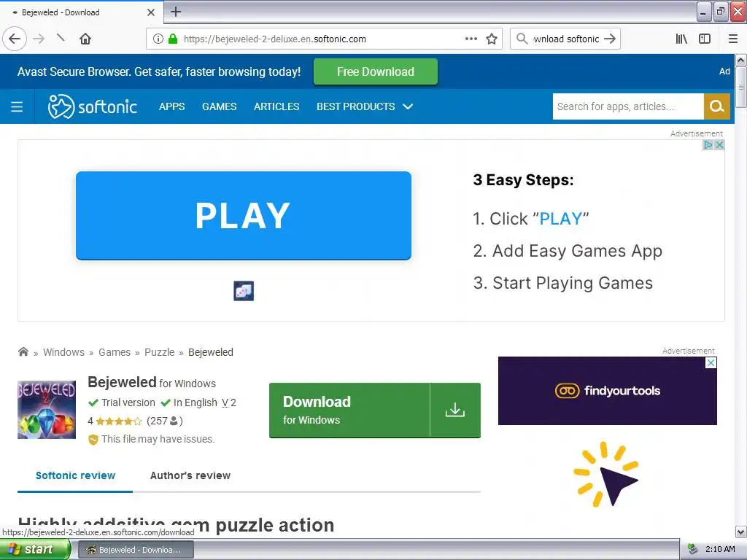Image resolution: width=747 pixels, height=560 pixels.
Task: Click the 'Trial version' label
Action: tap(128, 402)
